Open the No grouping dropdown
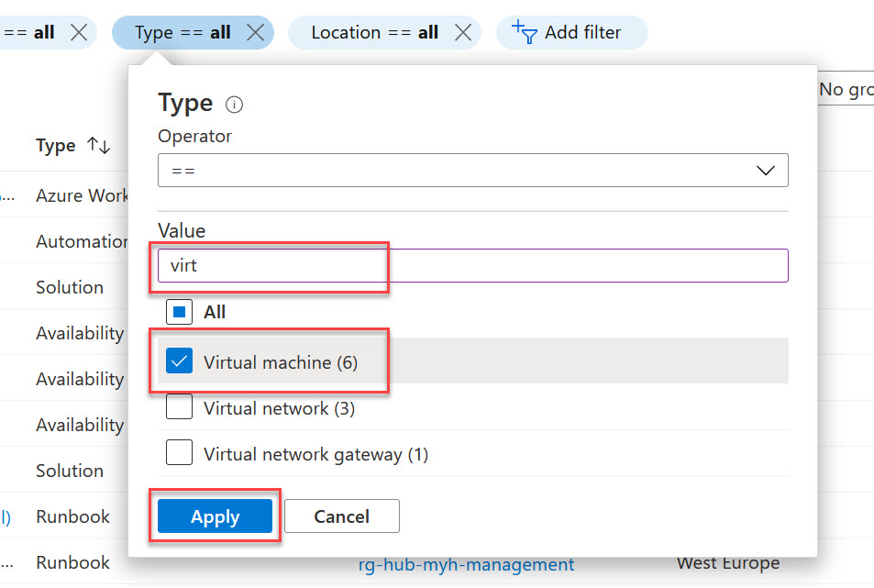The image size is (874, 588). tap(845, 89)
